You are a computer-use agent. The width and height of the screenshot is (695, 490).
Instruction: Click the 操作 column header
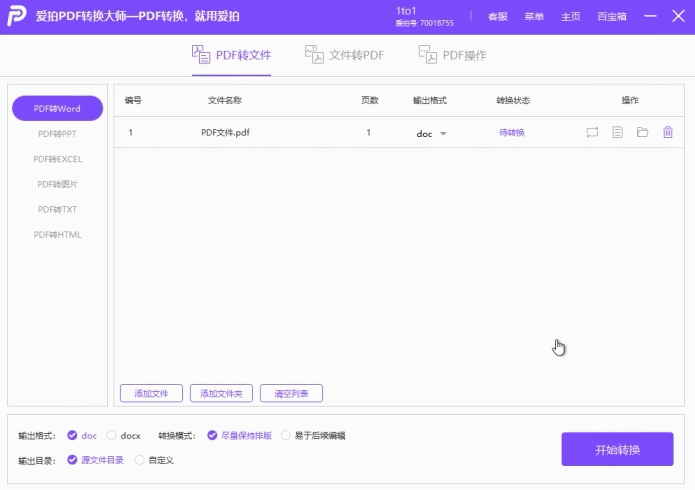pos(630,100)
